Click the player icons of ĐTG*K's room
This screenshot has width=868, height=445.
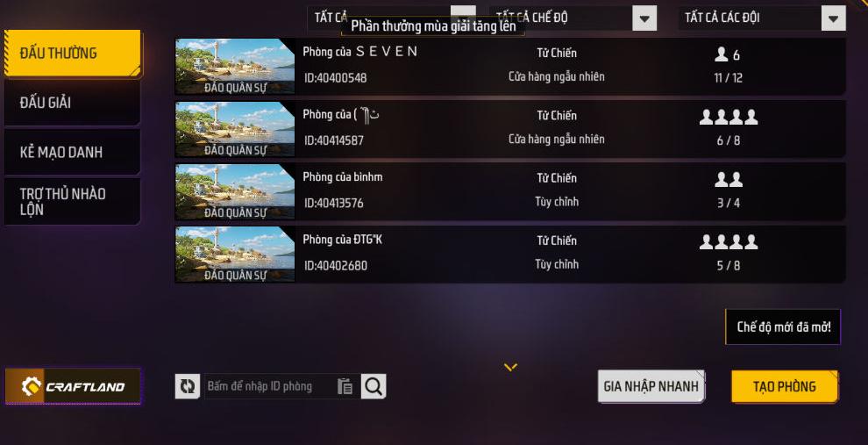click(729, 241)
